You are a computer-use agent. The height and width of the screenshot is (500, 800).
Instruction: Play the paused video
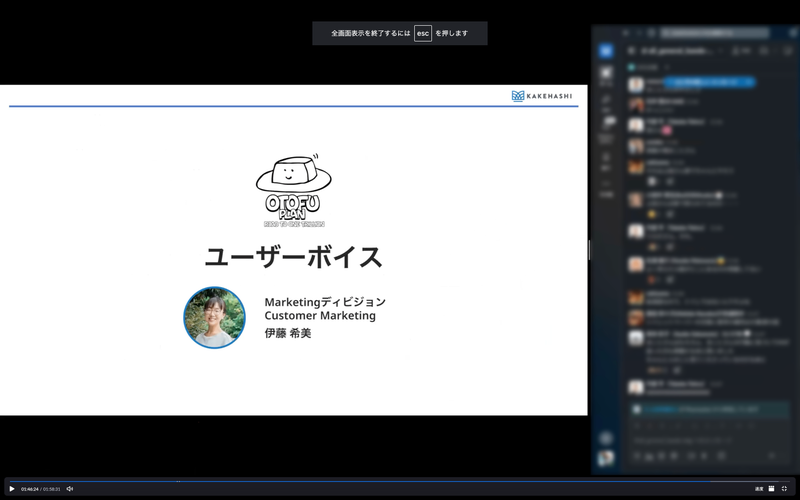(12, 489)
